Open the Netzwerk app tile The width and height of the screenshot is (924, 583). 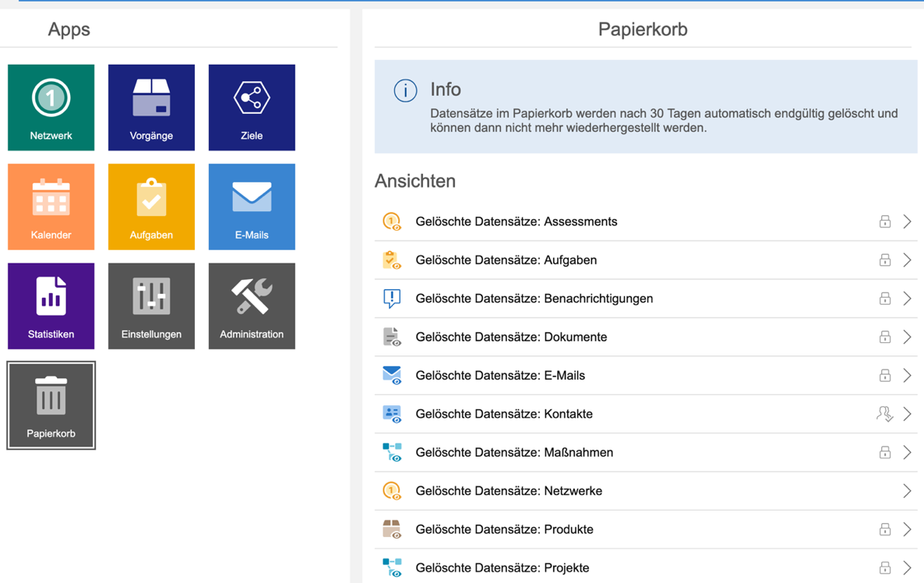tap(51, 108)
